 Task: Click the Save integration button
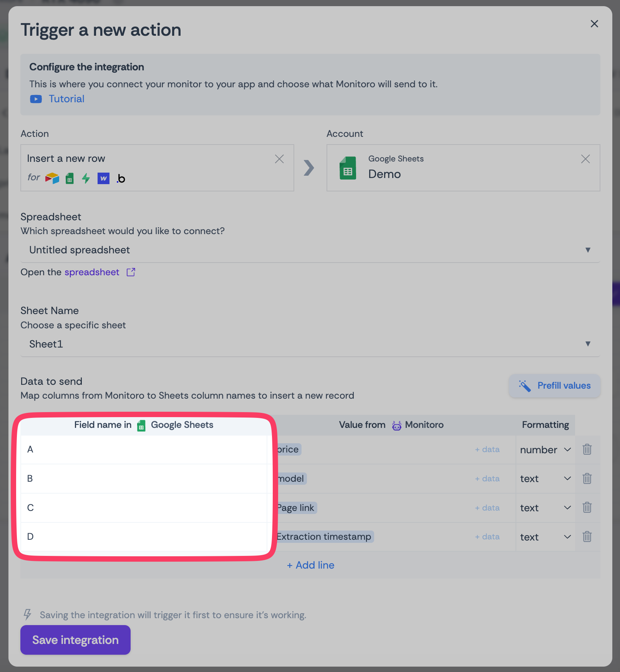point(75,640)
